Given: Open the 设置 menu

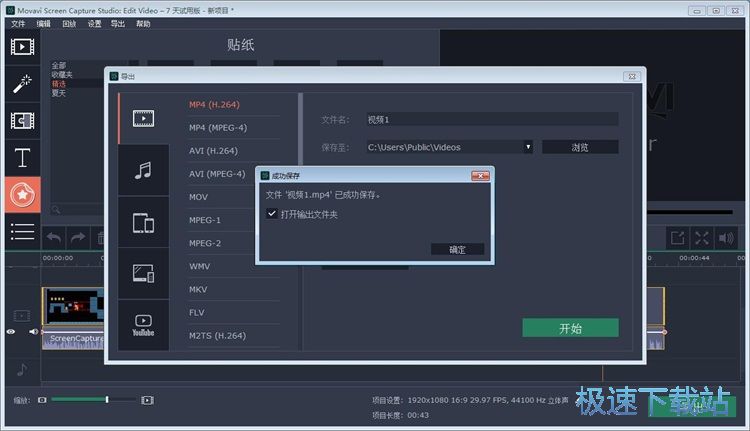Looking at the screenshot, I should click(94, 23).
